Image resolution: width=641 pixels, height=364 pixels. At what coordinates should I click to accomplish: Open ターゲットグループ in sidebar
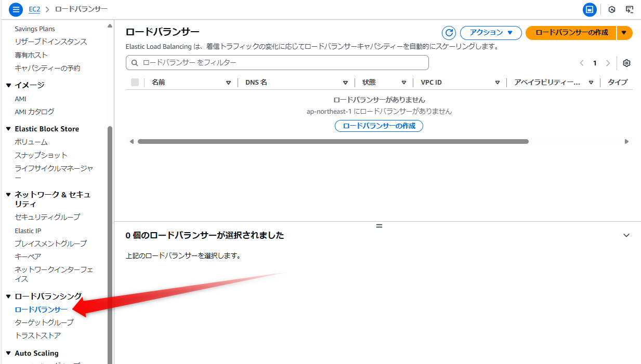coord(44,322)
